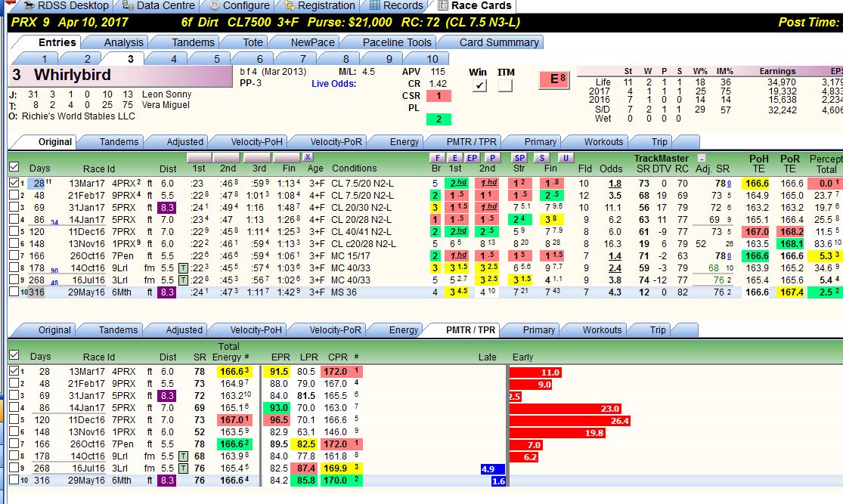This screenshot has width=843, height=504.
Task: Uncheck upper paceline row 1 (13Mar17) checkbox
Action: pyautogui.click(x=14, y=183)
